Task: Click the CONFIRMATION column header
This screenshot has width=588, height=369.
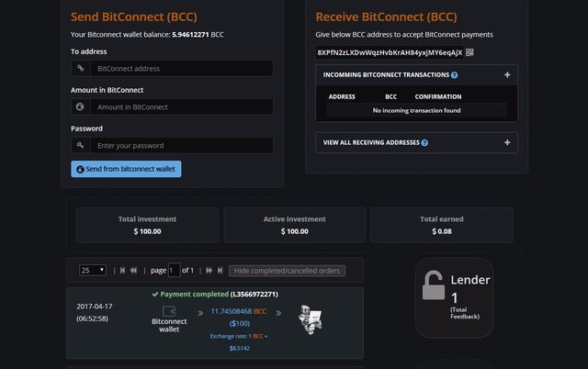Action: [x=438, y=96]
